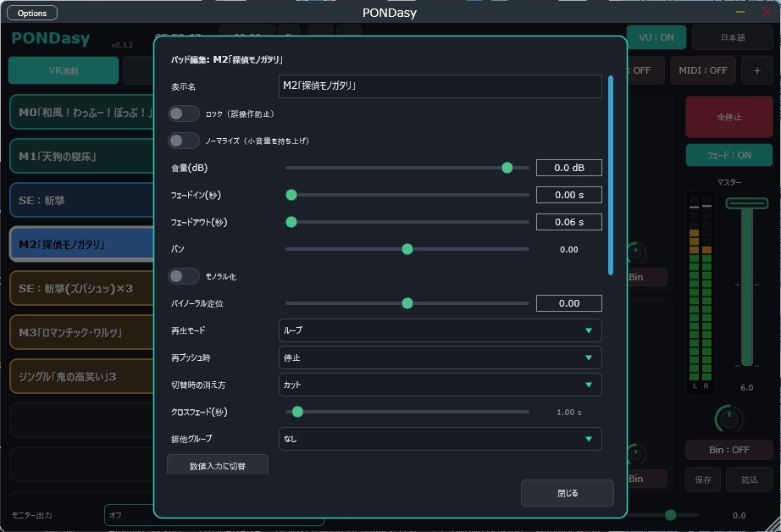Select pad M2「探偵モノガタリ」
781x532 pixels.
(83, 244)
